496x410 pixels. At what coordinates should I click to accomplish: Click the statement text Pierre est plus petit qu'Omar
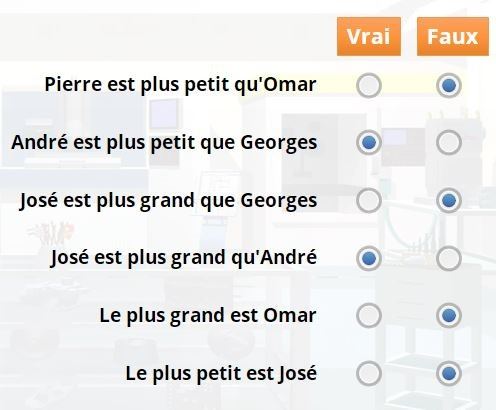click(x=180, y=85)
